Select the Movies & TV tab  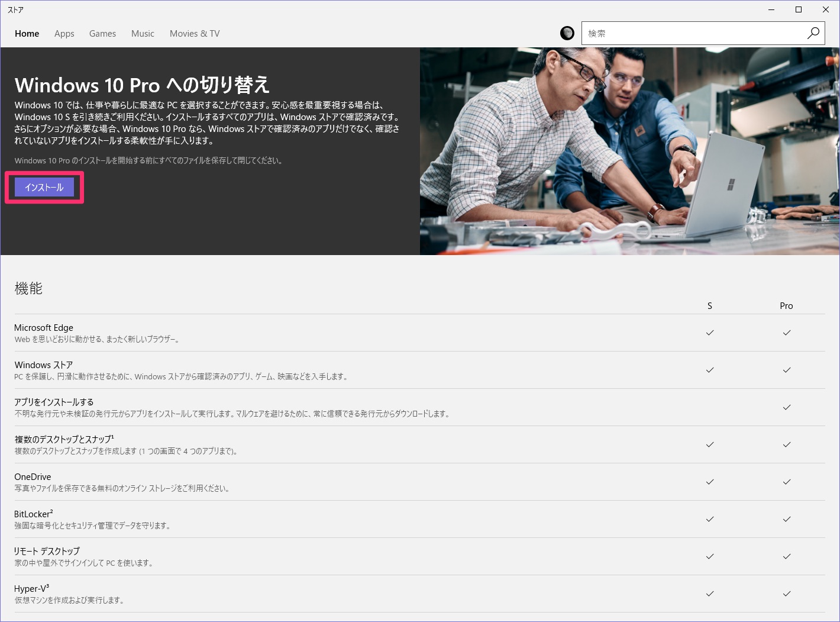tap(195, 34)
